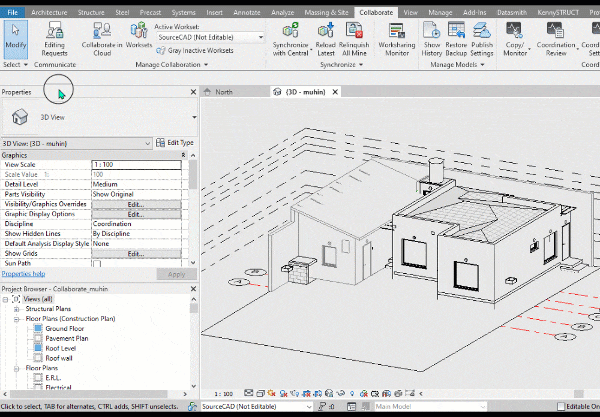Switch to the Manage ribbon tab
This screenshot has width=600, height=417.
[440, 12]
